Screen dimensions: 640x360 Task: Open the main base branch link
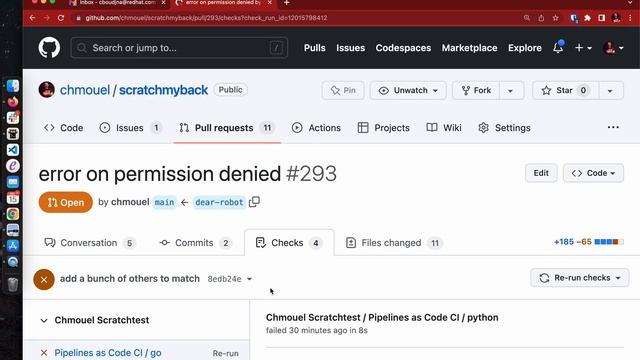[x=164, y=202]
